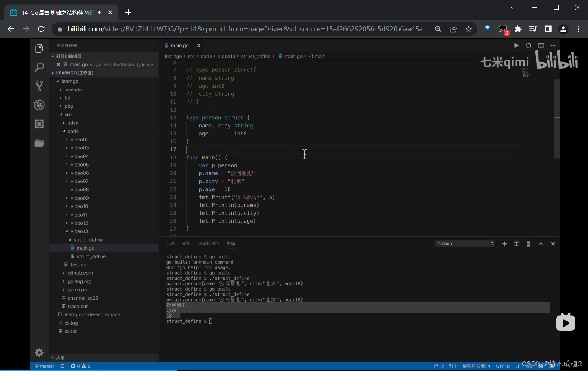
Task: Click the bilibili play button overlay
Action: tap(566, 322)
